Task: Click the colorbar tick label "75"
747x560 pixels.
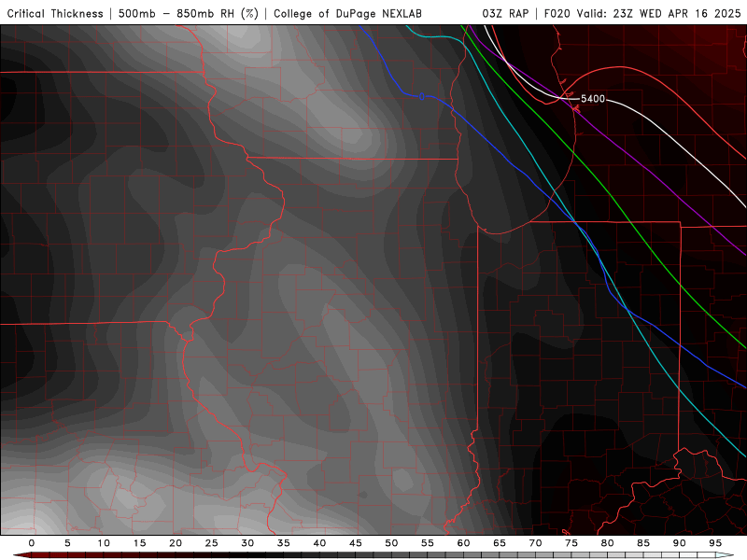Action: point(571,543)
